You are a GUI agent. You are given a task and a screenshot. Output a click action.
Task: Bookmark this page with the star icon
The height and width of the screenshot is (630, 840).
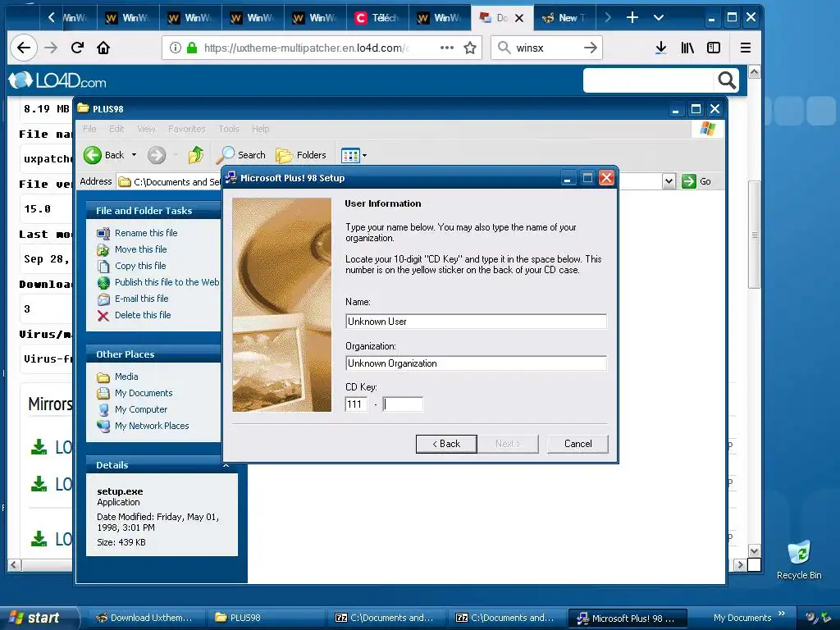tap(470, 48)
